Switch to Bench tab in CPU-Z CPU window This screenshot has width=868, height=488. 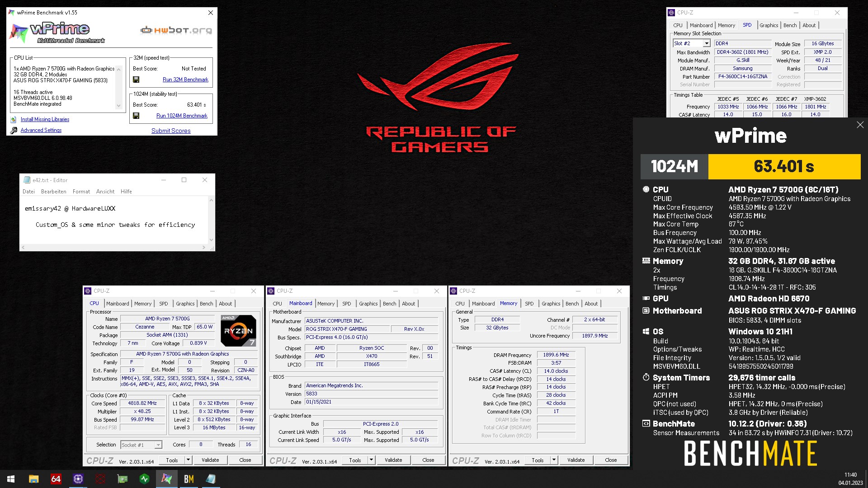[x=206, y=304]
